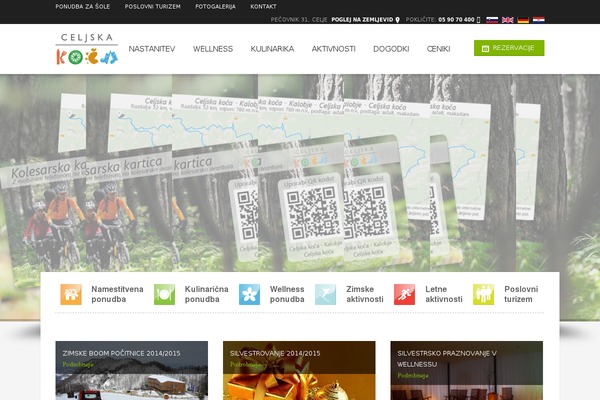Click Podrobneje under Zimske boom počitnice

pyautogui.click(x=78, y=364)
